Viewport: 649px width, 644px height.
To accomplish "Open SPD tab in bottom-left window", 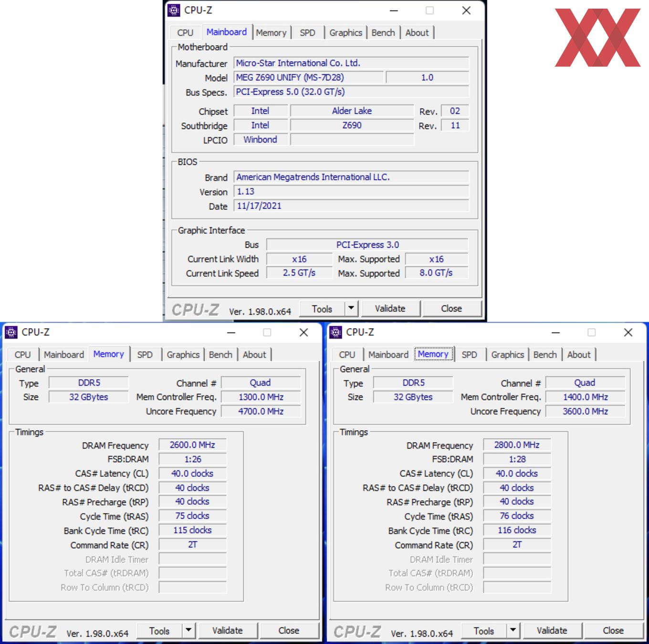I will click(x=145, y=354).
